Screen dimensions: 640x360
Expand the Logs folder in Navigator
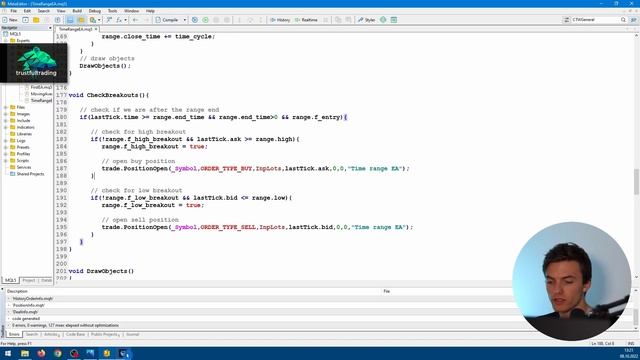pos(6,140)
